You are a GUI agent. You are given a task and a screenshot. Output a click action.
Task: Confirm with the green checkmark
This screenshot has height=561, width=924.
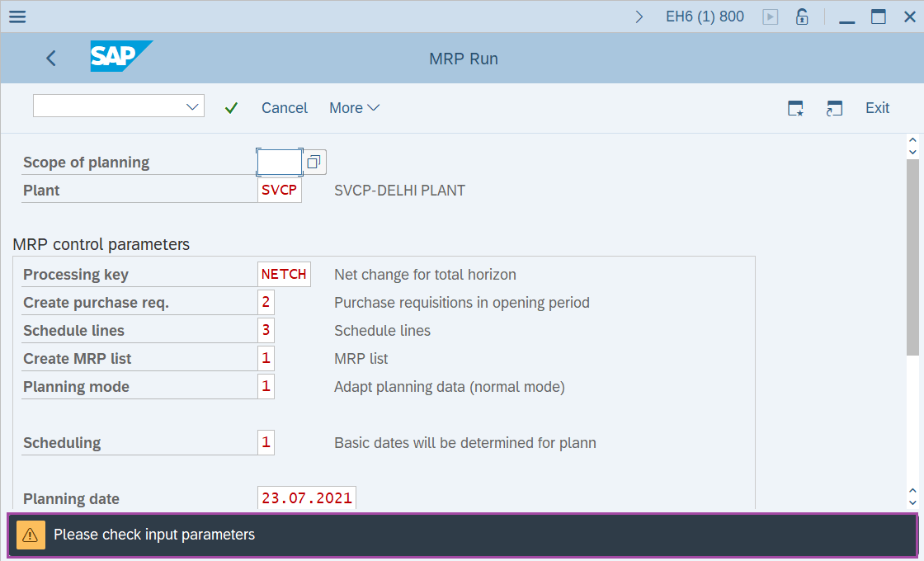(232, 108)
